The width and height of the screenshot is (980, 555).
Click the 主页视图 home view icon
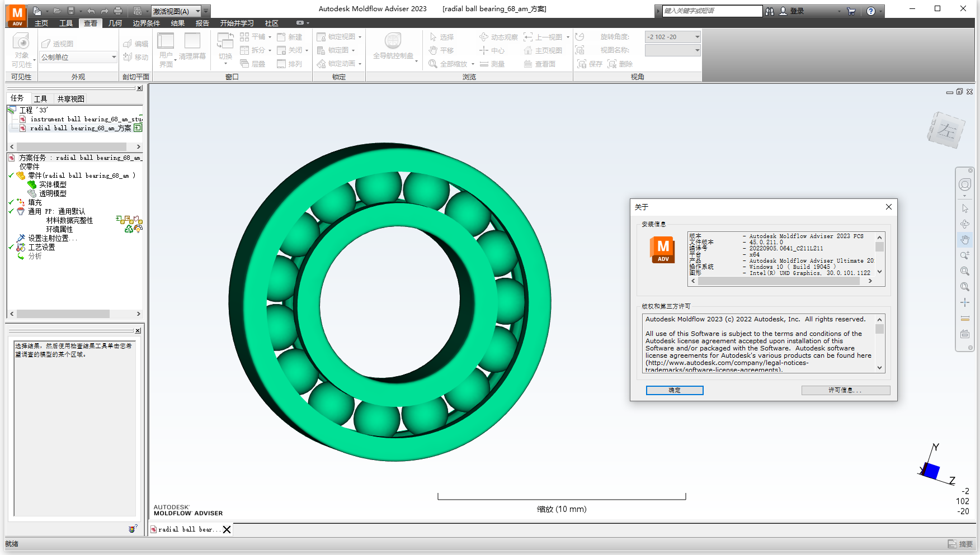coord(543,50)
